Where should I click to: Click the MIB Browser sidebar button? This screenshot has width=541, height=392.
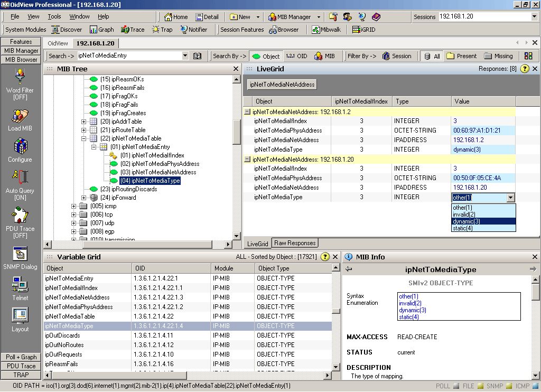coord(21,60)
